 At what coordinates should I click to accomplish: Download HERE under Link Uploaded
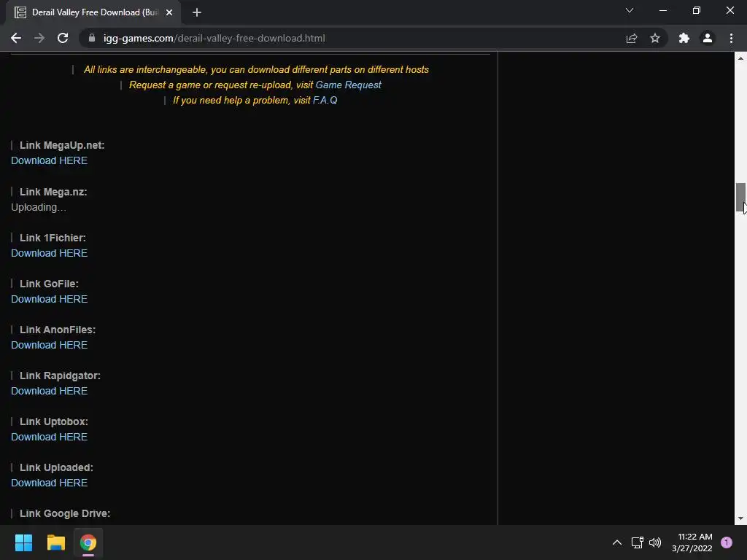49,483
